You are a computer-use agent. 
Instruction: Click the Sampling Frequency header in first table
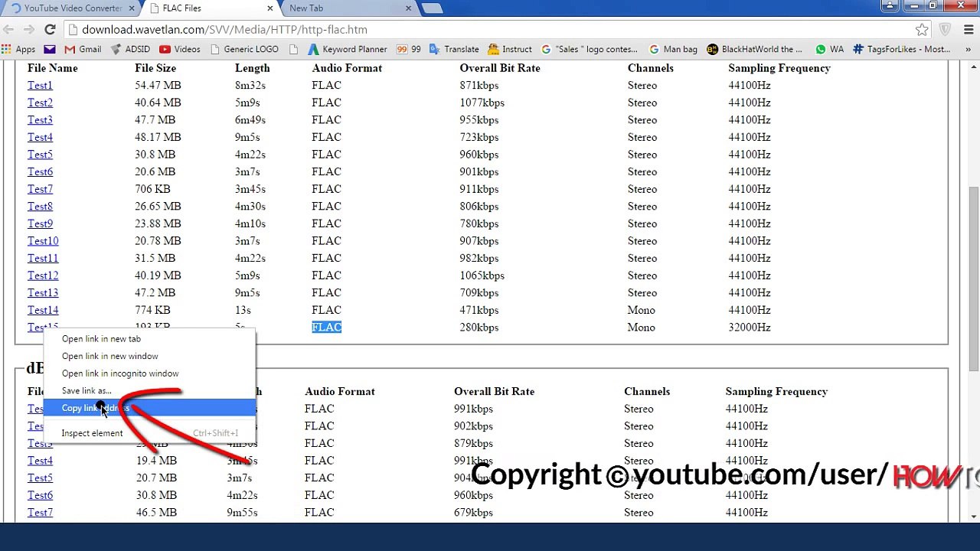pos(779,68)
